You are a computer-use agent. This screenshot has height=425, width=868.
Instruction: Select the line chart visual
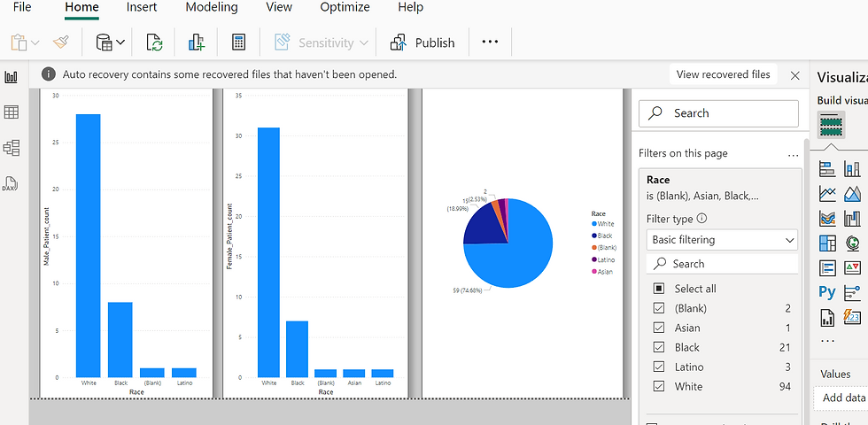click(x=827, y=194)
